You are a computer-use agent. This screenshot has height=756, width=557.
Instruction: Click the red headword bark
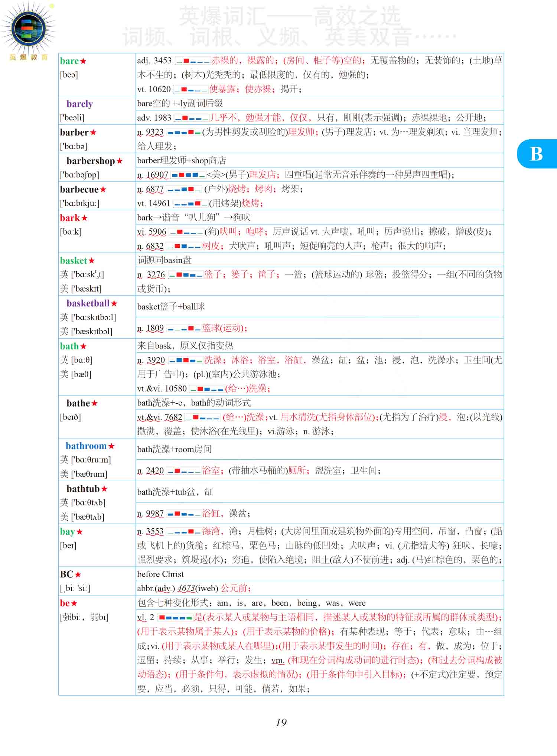point(70,218)
